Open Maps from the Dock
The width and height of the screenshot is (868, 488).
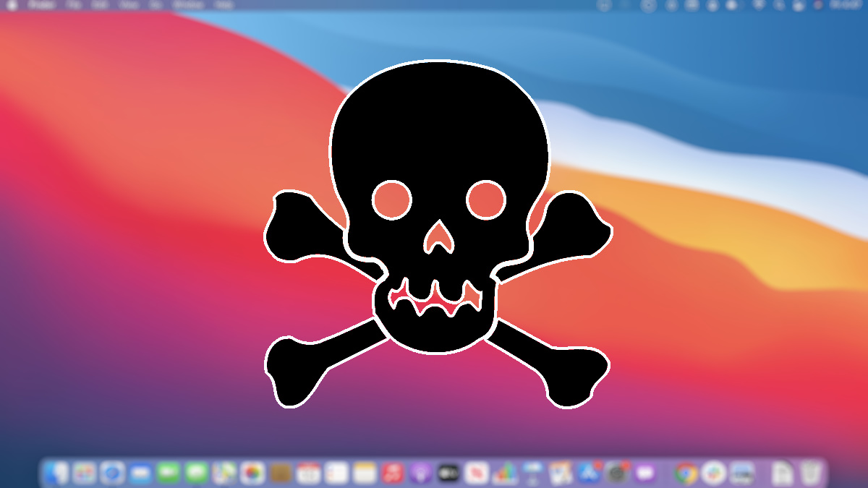tap(225, 474)
